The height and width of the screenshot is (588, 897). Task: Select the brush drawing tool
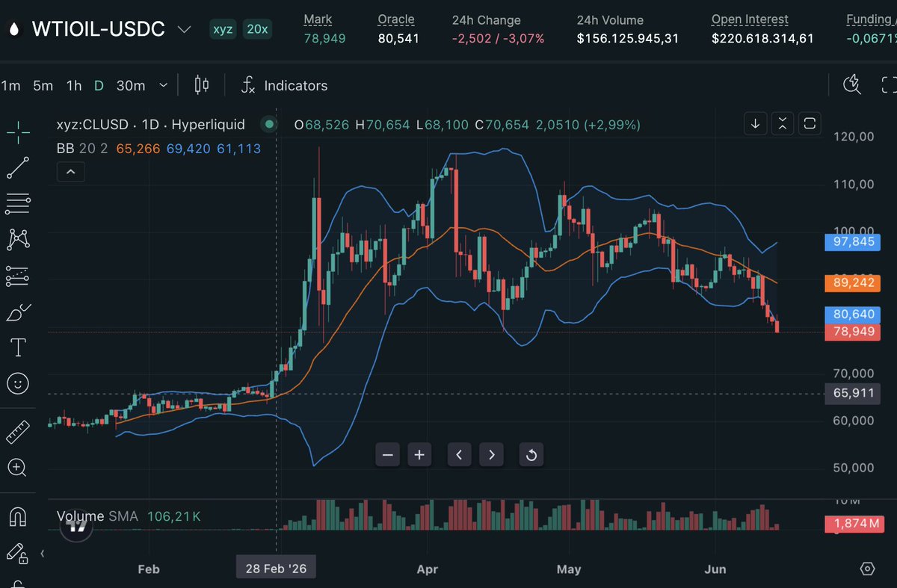coord(18,312)
